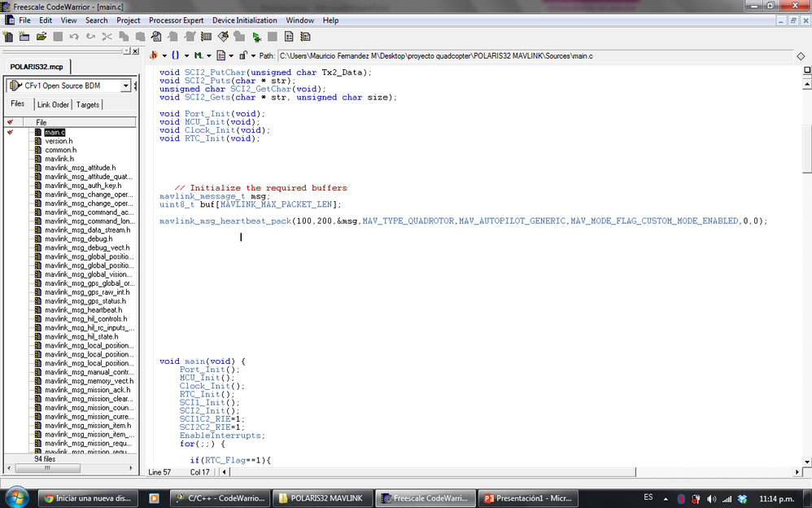Click the Paste toolbar icon
This screenshot has height=508, width=812.
[139, 36]
